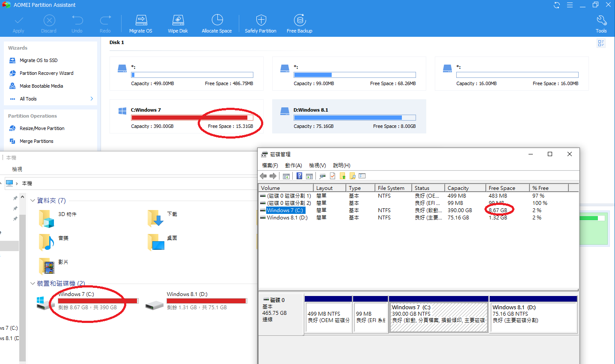This screenshot has height=364, width=615.
Task: Open 檔案(F) menu in Disk Management
Action: pyautogui.click(x=270, y=166)
